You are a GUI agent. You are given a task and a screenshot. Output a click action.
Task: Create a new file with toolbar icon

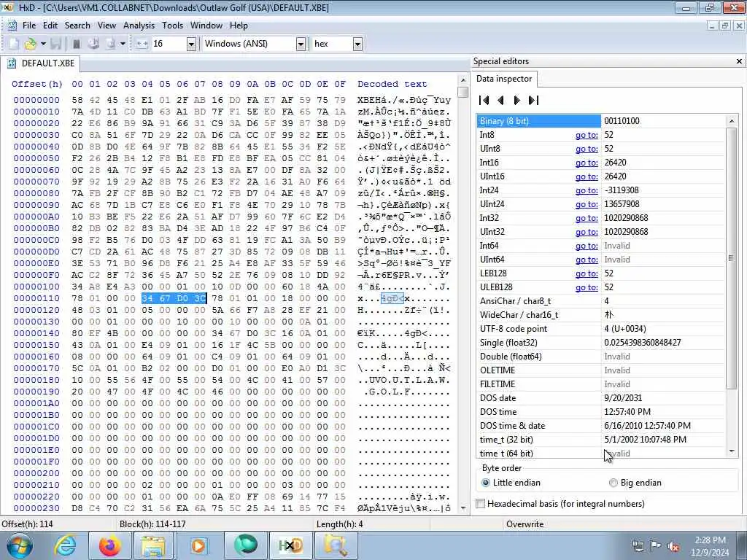tap(14, 44)
